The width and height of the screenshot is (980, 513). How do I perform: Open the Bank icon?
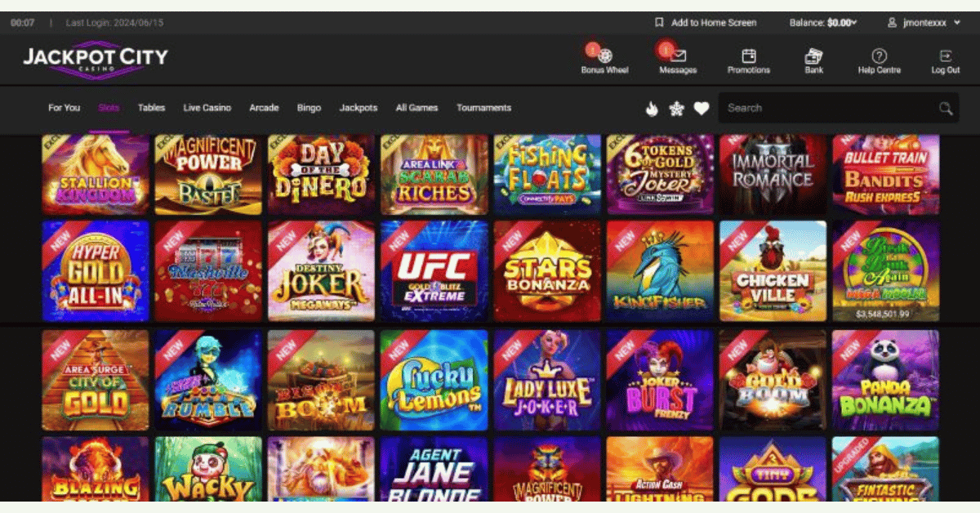pos(813,56)
